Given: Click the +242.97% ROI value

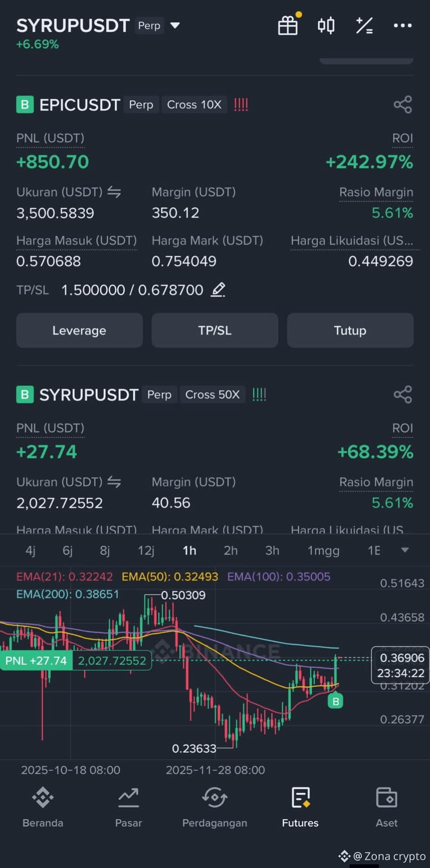Looking at the screenshot, I should pos(369,162).
